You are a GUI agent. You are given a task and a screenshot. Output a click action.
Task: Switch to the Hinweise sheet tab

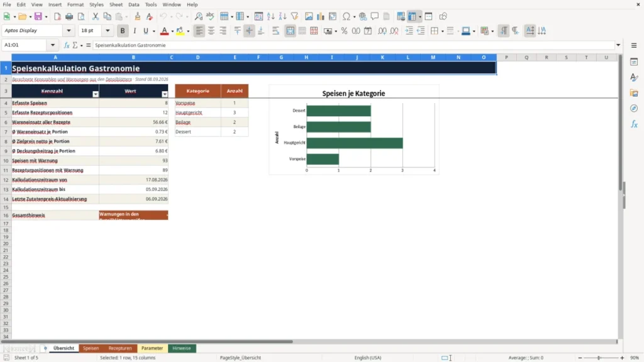coord(182,348)
